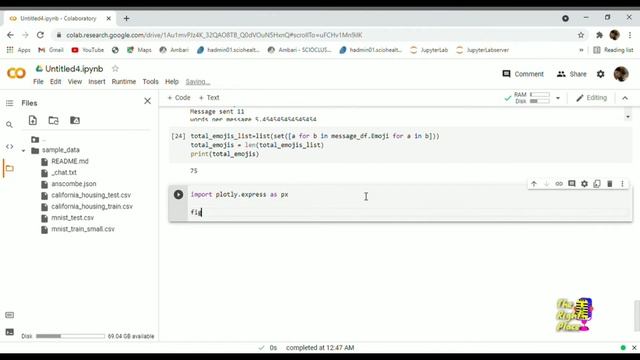Open Comment panel
Image resolution: width=640 pixels, height=360 pixels.
[523, 74]
